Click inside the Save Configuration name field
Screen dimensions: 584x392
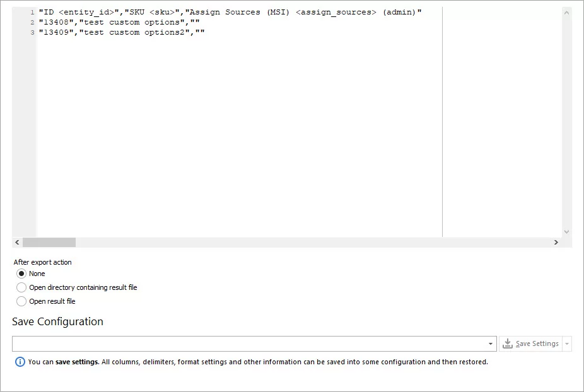click(248, 343)
